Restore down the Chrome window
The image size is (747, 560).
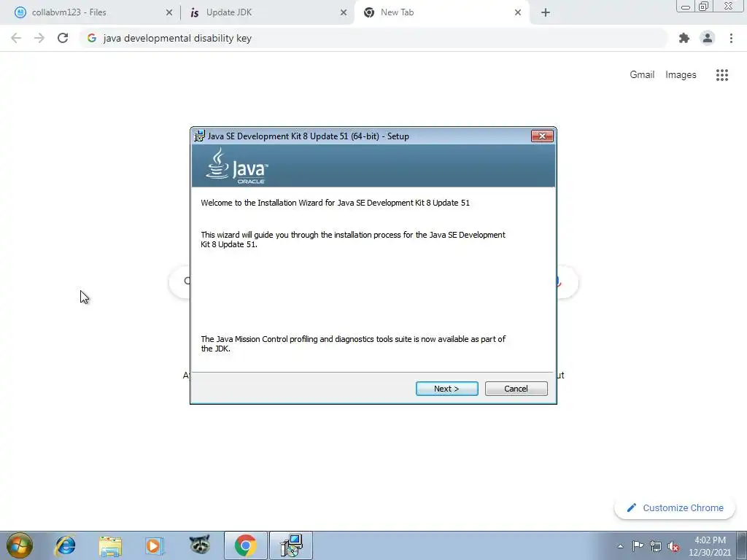tap(704, 7)
